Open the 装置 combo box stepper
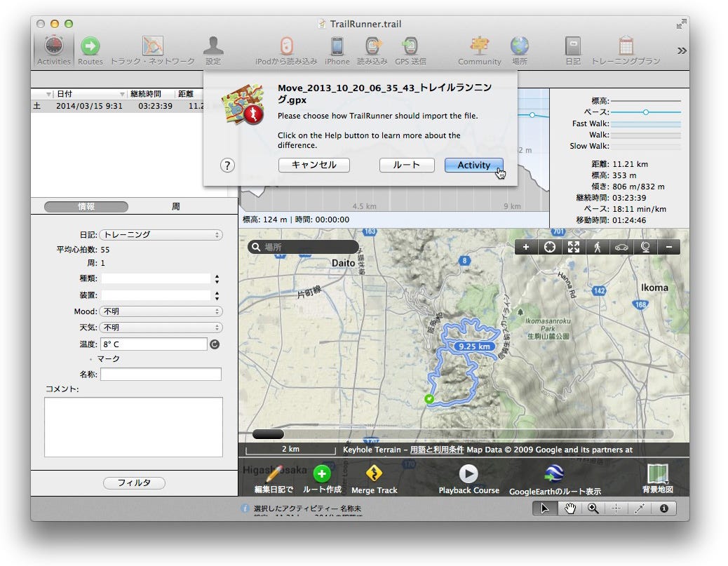728x566 pixels. click(217, 296)
